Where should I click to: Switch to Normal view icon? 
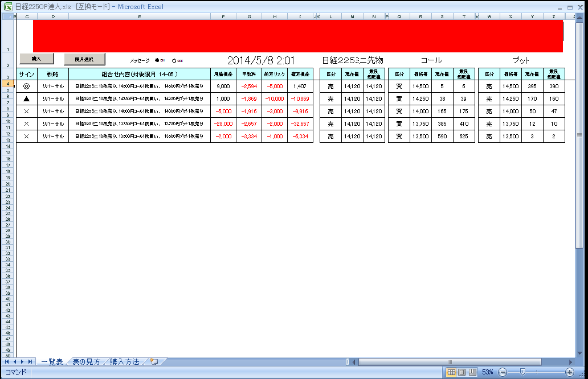451,372
